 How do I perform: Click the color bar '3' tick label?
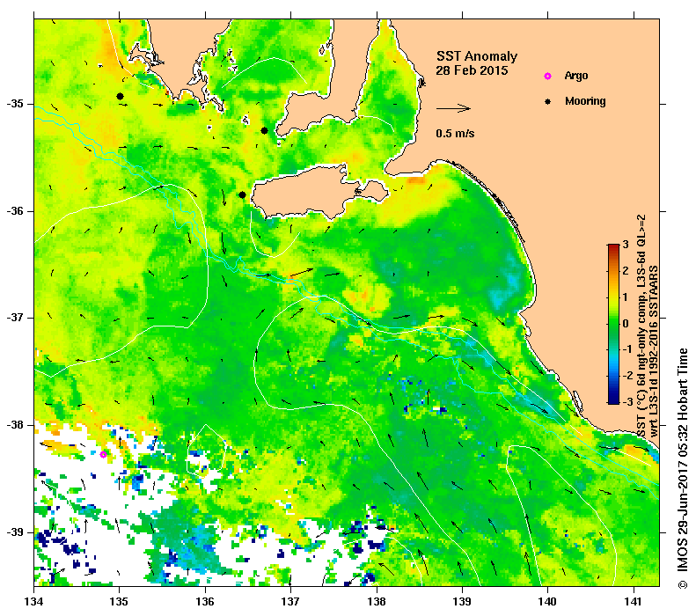point(626,245)
